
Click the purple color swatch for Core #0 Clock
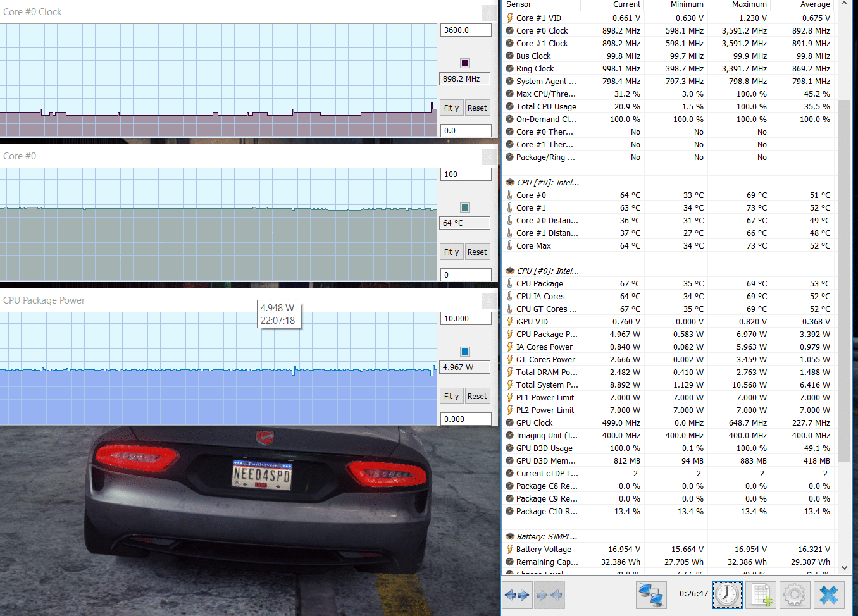(x=465, y=63)
